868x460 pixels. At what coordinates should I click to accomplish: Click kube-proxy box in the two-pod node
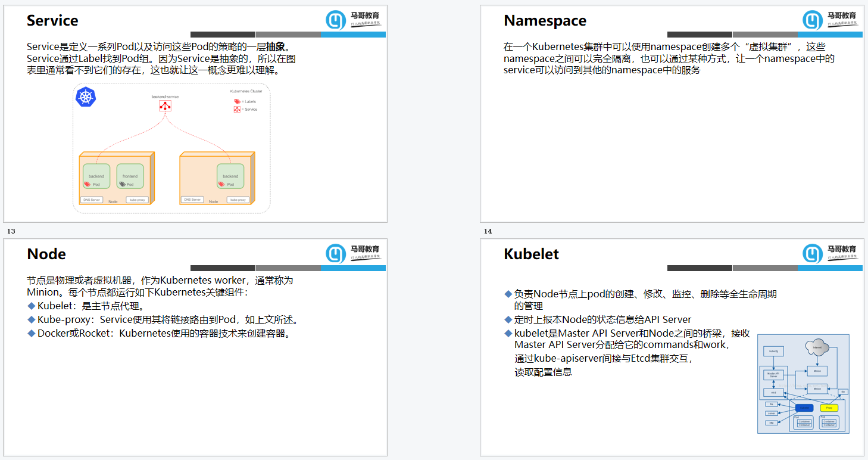click(138, 200)
